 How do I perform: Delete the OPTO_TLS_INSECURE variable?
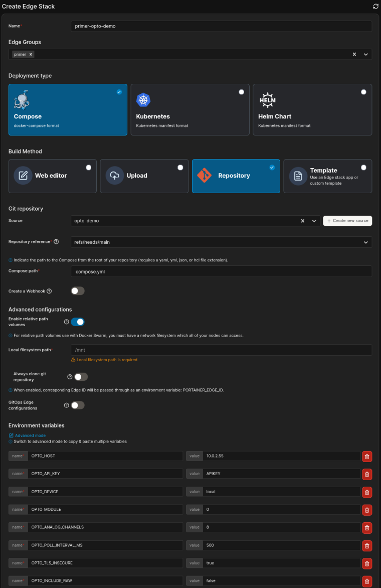pyautogui.click(x=367, y=563)
